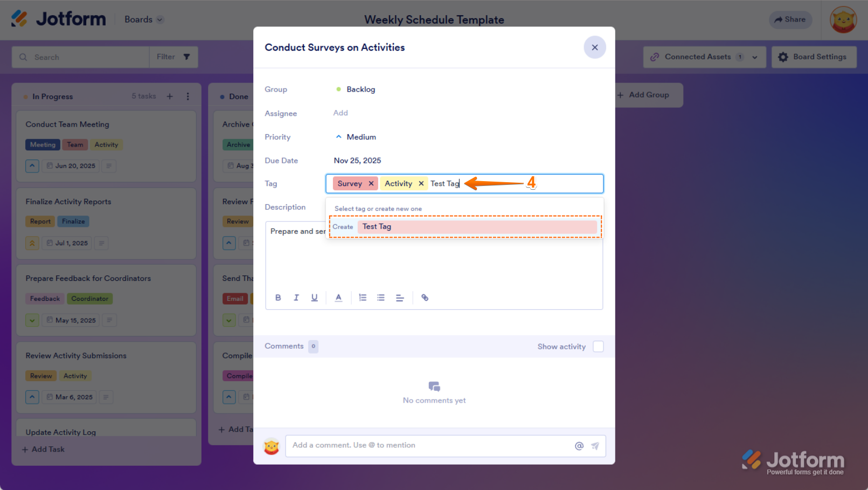Image resolution: width=868 pixels, height=490 pixels.
Task: Expand the Connected Assets dropdown
Action: (x=755, y=57)
